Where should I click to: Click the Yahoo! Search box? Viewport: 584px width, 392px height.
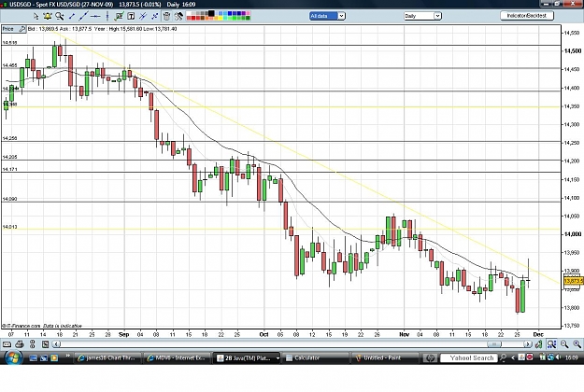(x=469, y=357)
